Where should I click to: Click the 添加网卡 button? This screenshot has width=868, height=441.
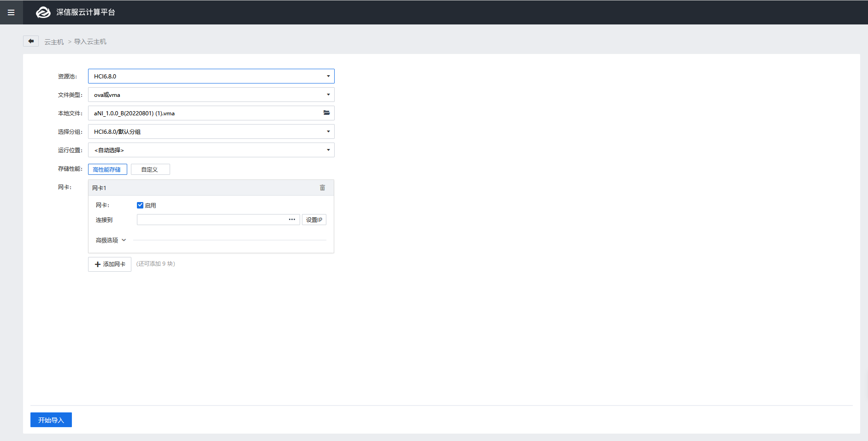(x=110, y=264)
